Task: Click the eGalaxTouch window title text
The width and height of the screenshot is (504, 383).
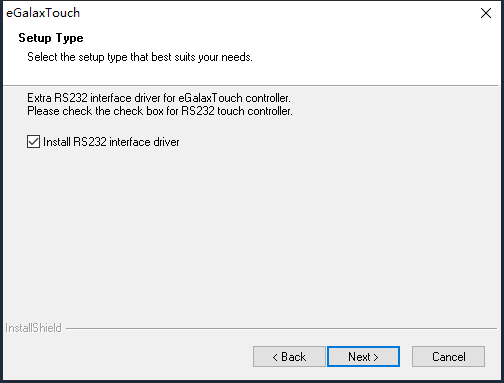Action: click(43, 13)
